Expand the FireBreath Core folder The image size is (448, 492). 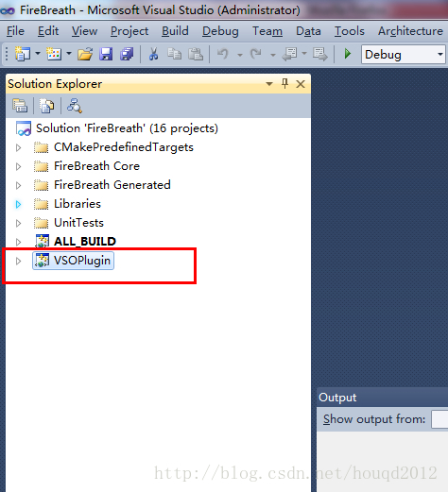pos(18,166)
